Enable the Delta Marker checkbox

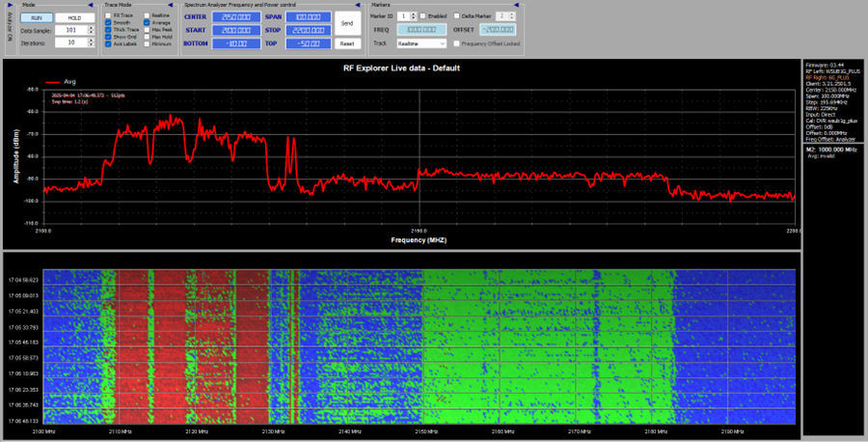coord(457,16)
